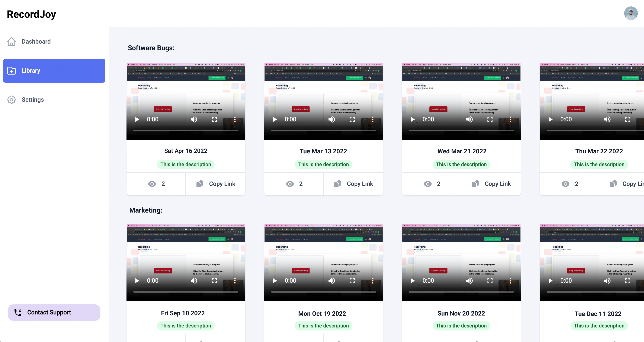The width and height of the screenshot is (644, 342).
Task: Mute the Sat Apr 16 2022 video
Action: (194, 119)
